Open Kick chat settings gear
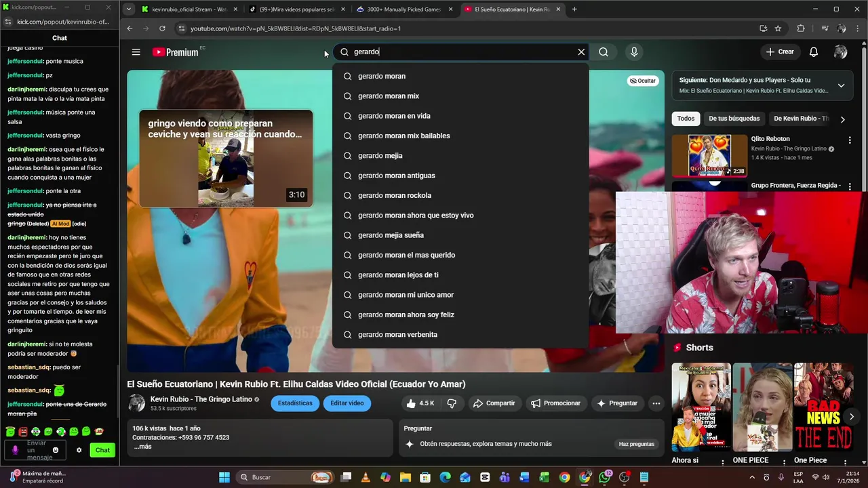 79,450
